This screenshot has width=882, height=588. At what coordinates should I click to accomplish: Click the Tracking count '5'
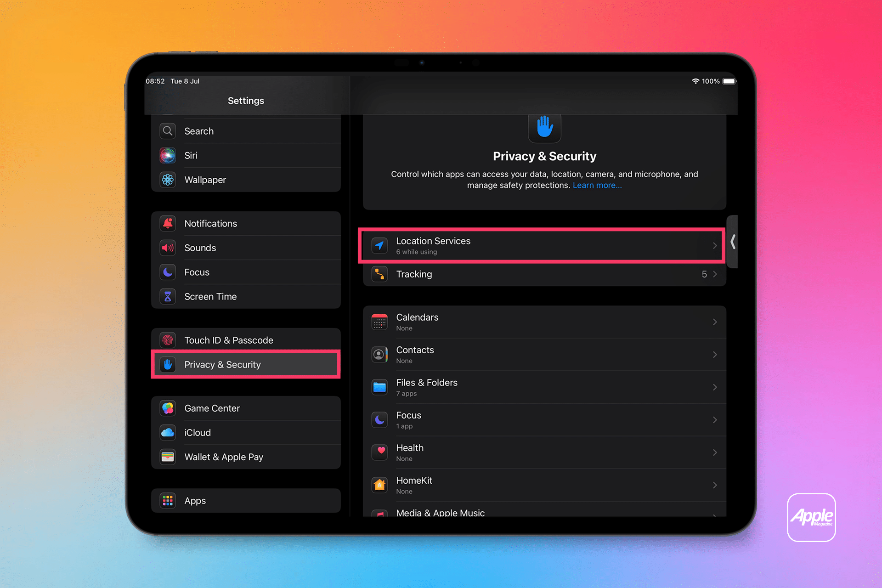(704, 274)
